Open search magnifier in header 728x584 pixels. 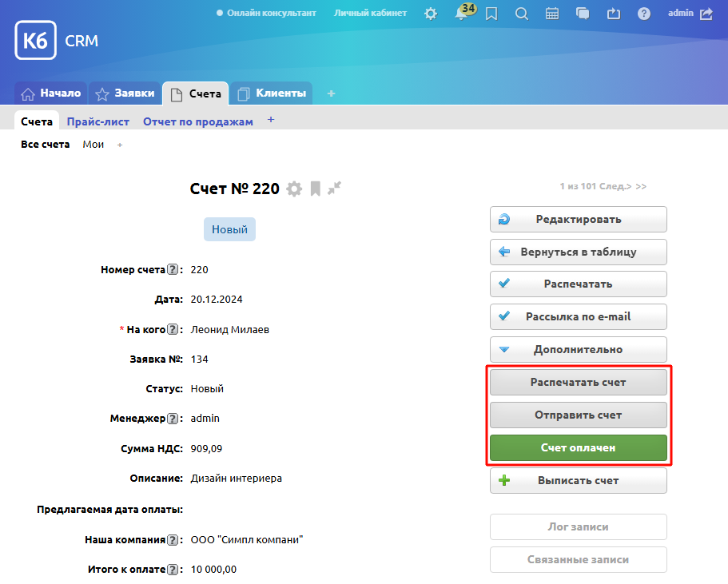pos(522,14)
